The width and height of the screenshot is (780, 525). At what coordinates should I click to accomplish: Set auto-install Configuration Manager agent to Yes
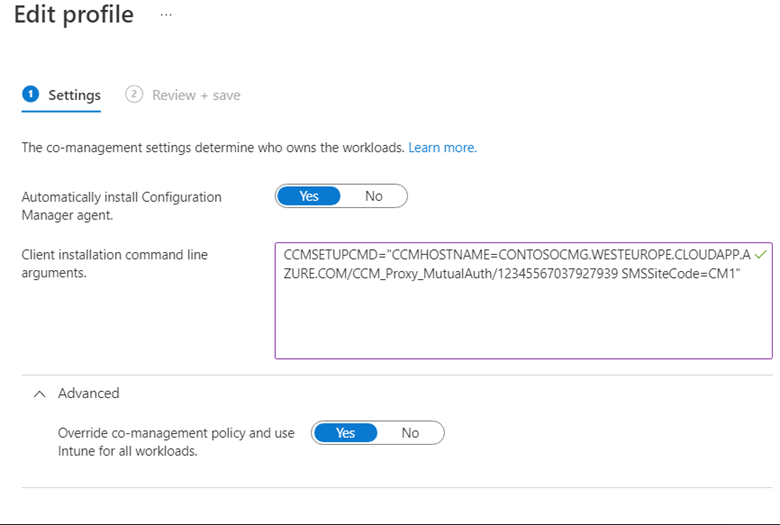pos(308,196)
